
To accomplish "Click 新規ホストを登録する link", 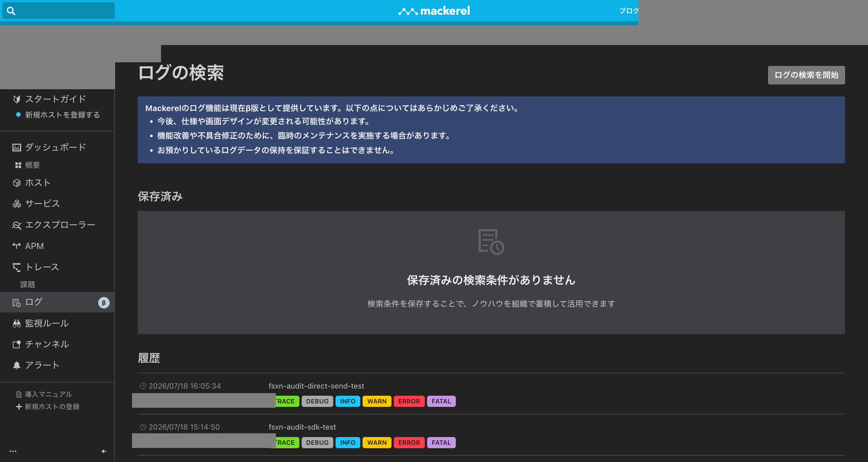I will coord(62,115).
